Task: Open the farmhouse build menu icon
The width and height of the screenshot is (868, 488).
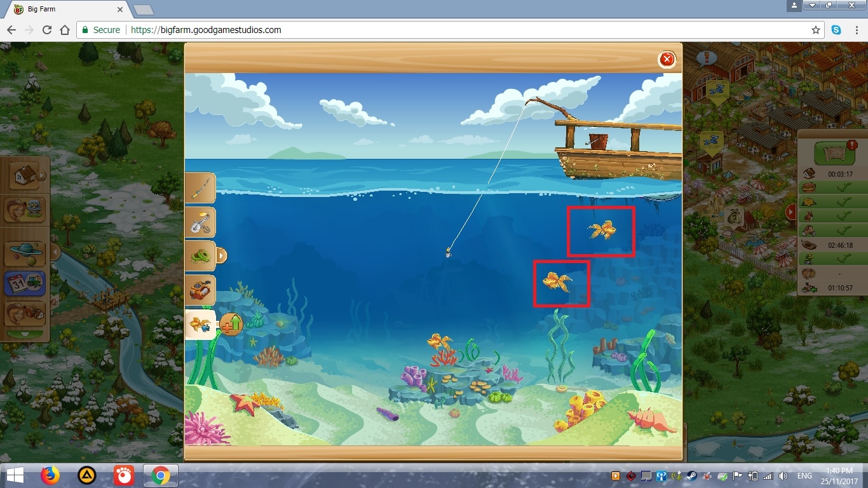Action: [x=24, y=175]
